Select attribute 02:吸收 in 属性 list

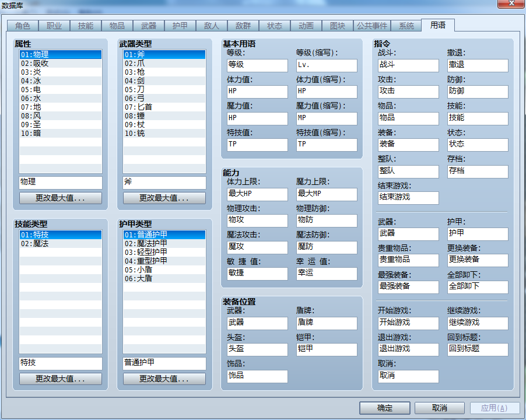(61, 64)
